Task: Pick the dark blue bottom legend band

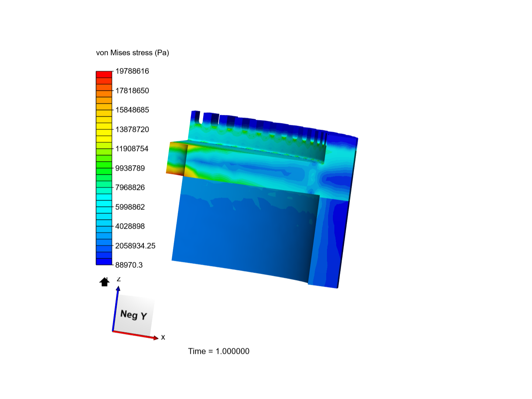Action: click(x=104, y=262)
